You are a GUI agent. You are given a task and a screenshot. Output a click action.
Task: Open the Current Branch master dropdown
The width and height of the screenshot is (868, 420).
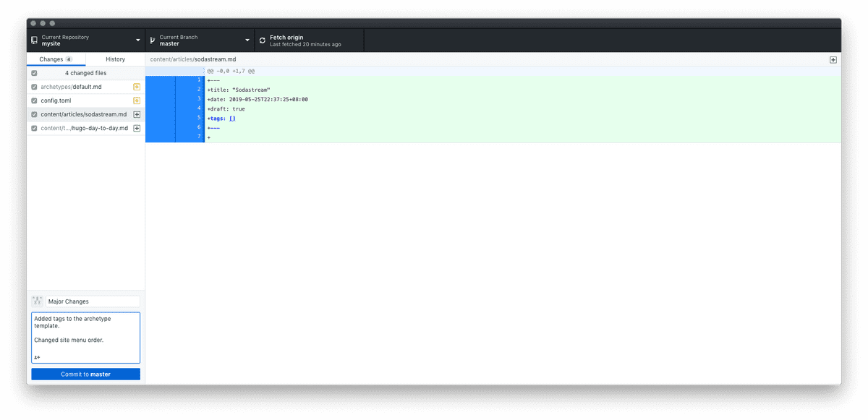click(x=200, y=40)
